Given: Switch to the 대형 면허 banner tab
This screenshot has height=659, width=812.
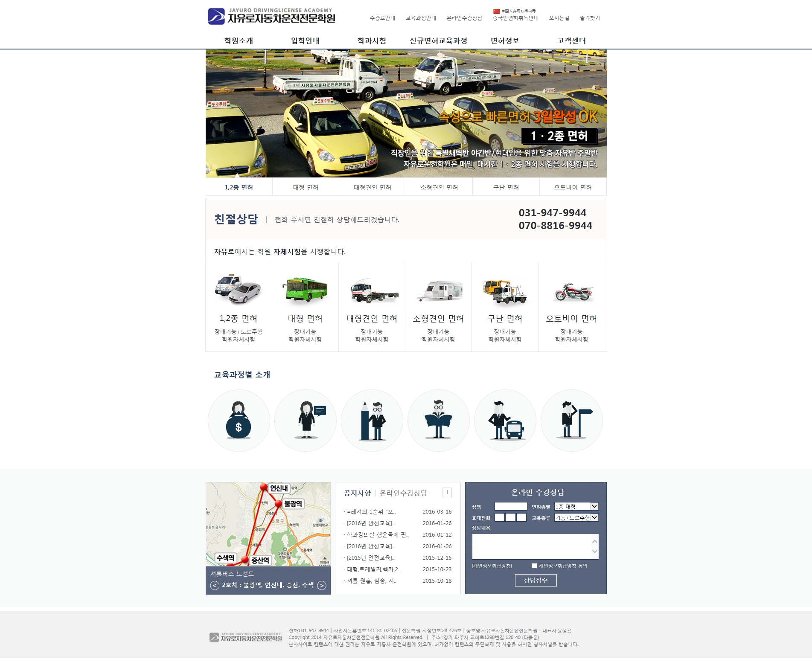Looking at the screenshot, I should 306,187.
